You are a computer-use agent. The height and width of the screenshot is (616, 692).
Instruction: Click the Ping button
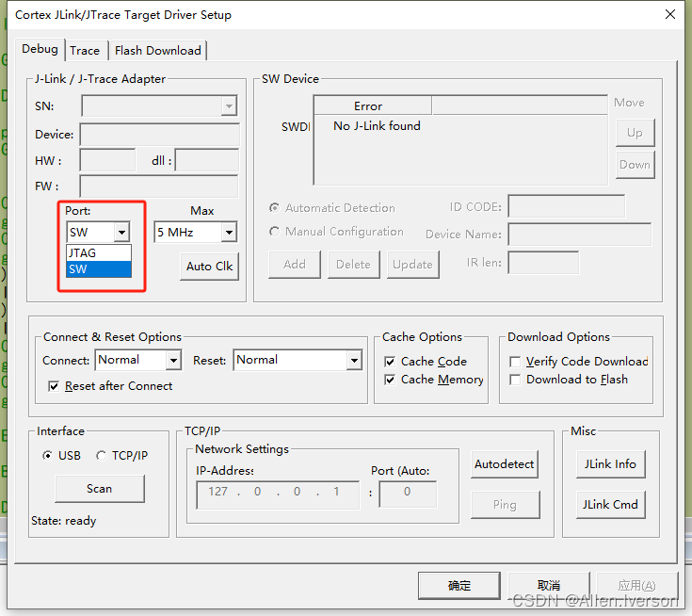pyautogui.click(x=506, y=505)
